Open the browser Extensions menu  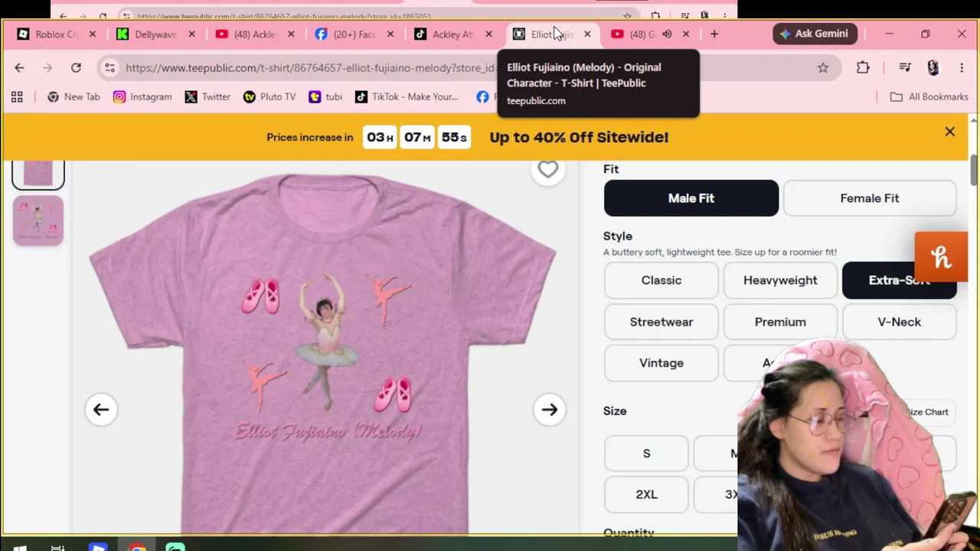pos(863,68)
